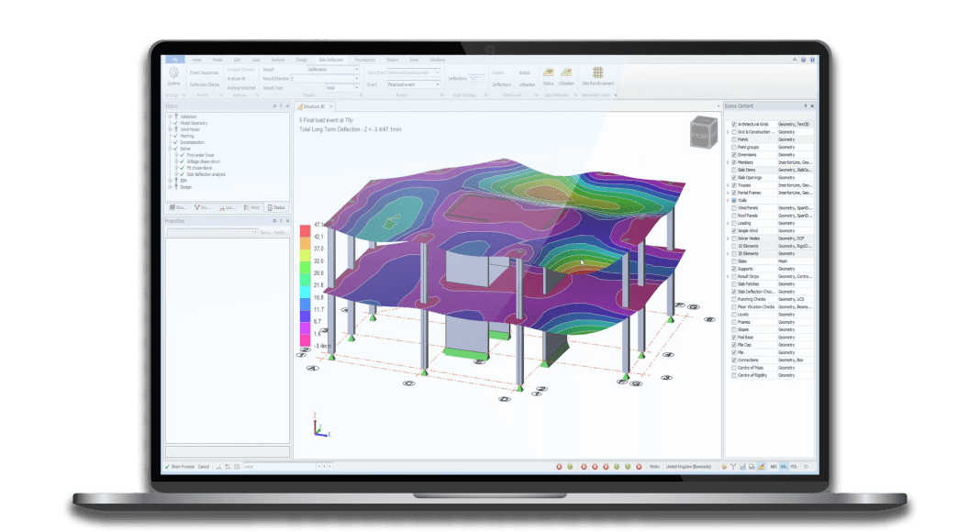Click the Slab Deflection Utilisation icon

click(x=566, y=72)
